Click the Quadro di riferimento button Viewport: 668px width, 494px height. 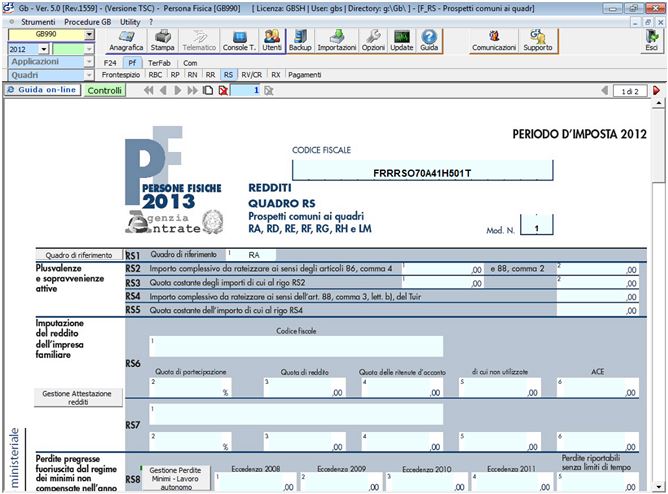[x=79, y=255]
